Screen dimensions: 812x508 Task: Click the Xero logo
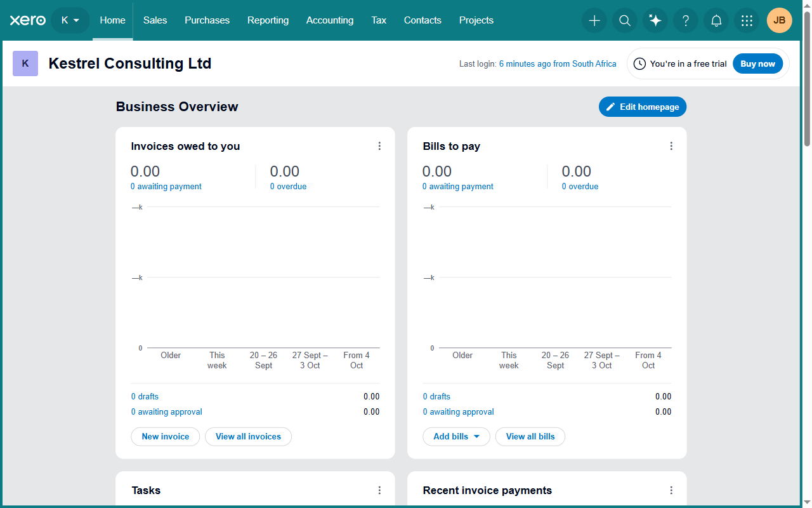click(28, 20)
